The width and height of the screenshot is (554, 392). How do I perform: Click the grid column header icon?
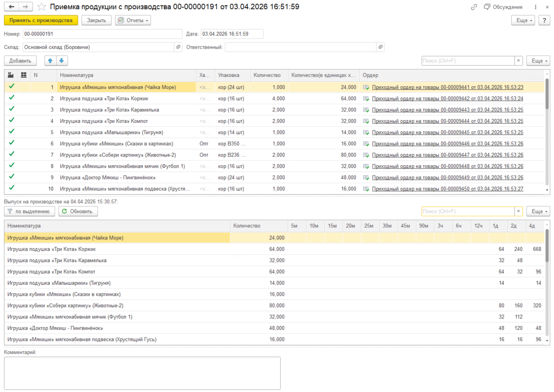24,75
